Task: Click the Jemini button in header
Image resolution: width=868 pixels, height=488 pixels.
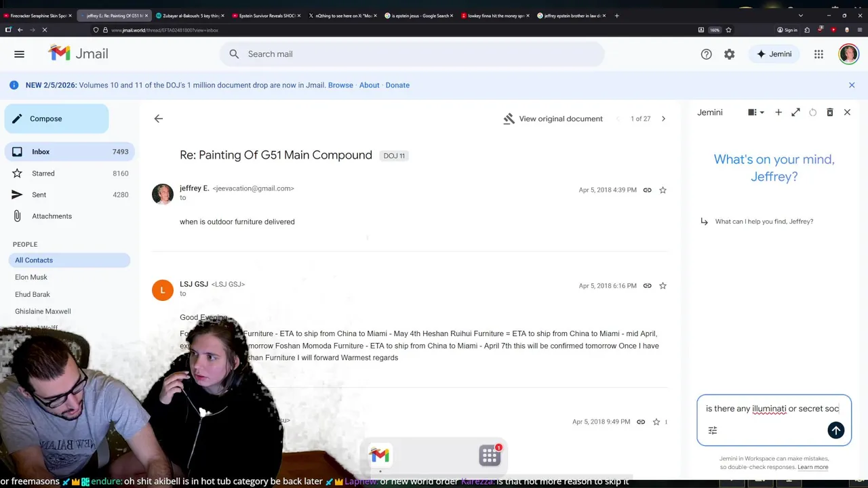Action: click(x=774, y=54)
